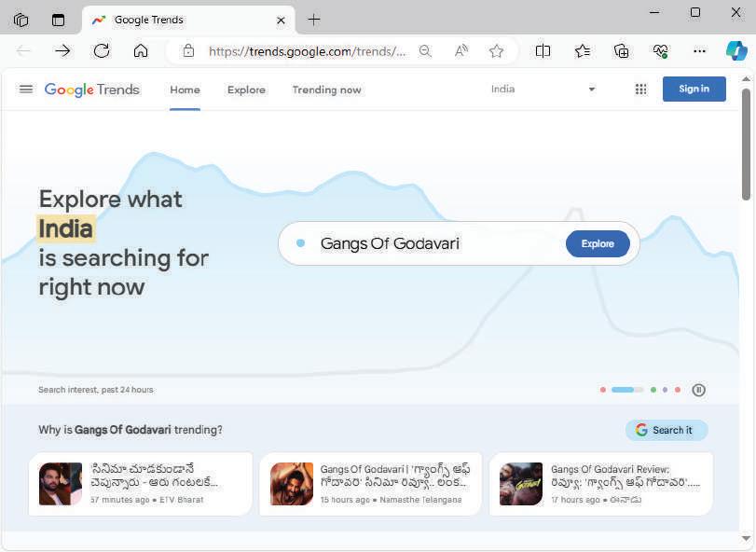Viewport: 756px width, 552px height.
Task: Click the blue Sign in button
Action: coord(694,89)
